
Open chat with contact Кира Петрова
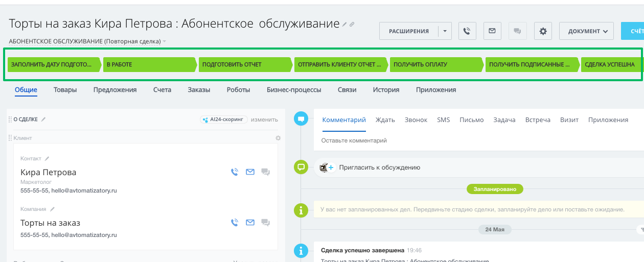(x=265, y=172)
